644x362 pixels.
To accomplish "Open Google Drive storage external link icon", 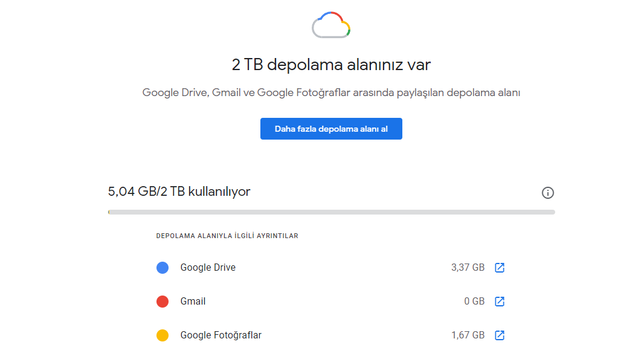I will 500,268.
